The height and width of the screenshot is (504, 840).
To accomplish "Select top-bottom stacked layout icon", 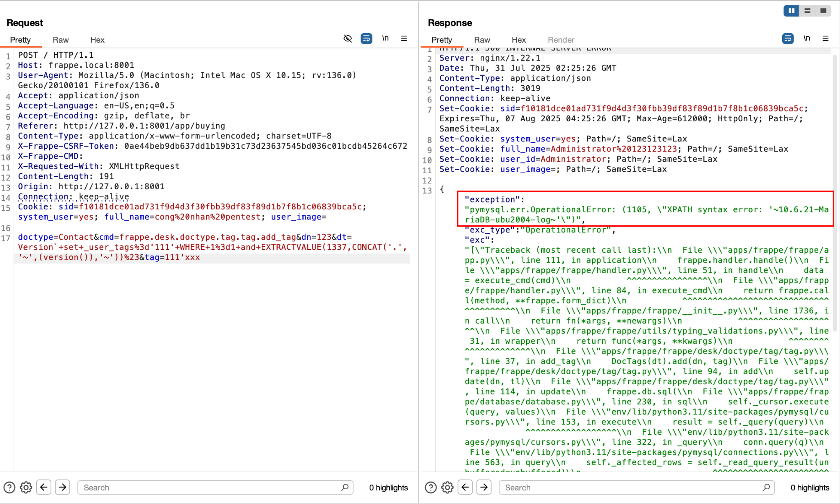I will [x=807, y=11].
